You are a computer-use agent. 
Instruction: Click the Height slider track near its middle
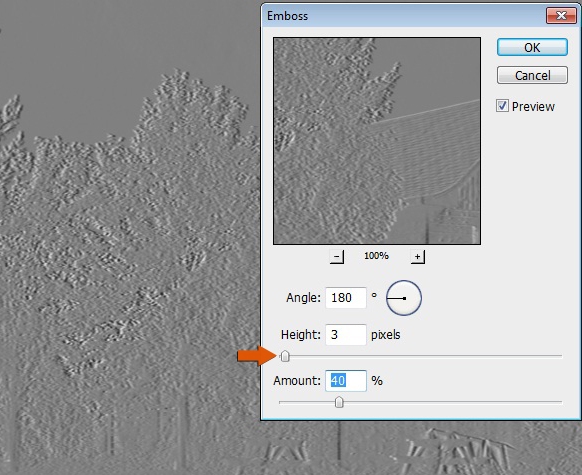coord(421,356)
